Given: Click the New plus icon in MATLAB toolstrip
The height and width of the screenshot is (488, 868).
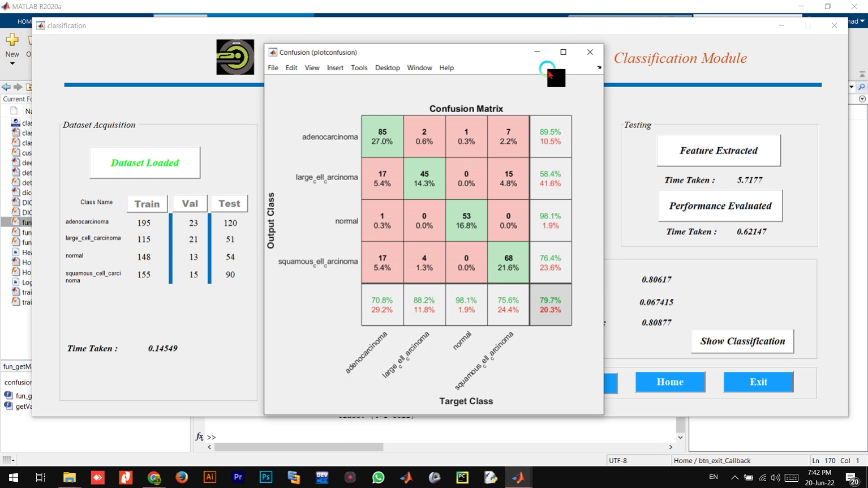Looking at the screenshot, I should point(12,40).
